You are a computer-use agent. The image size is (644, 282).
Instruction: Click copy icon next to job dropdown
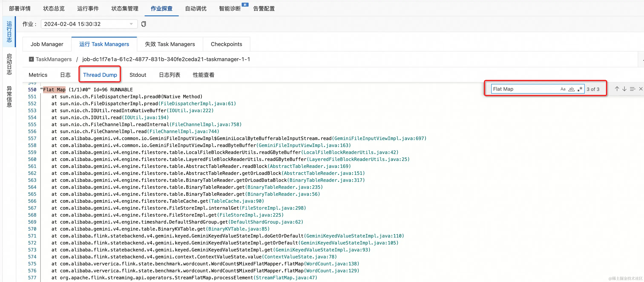click(144, 24)
